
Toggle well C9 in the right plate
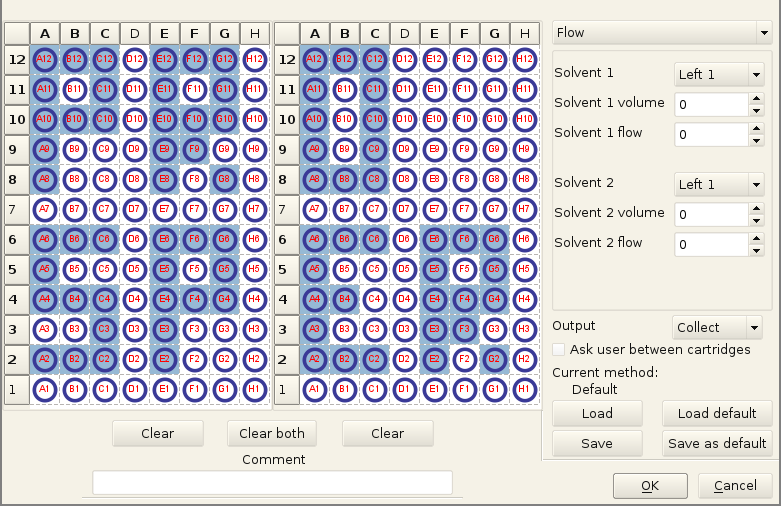click(375, 149)
